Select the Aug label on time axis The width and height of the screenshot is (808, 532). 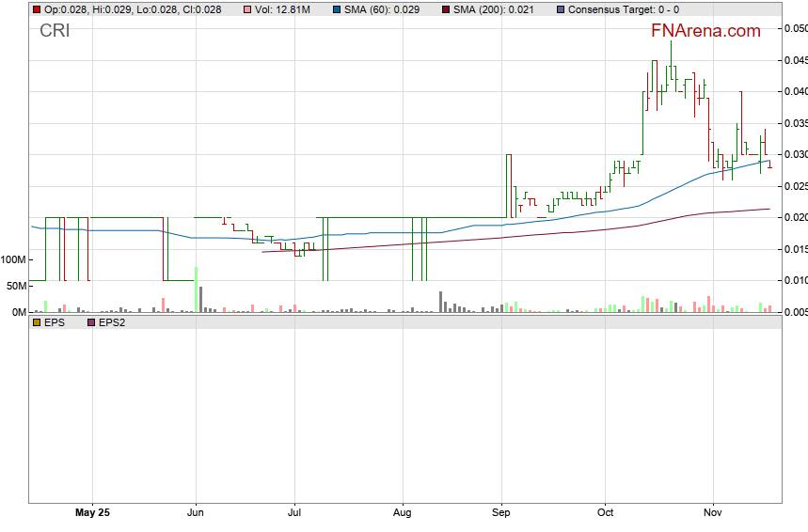click(403, 513)
